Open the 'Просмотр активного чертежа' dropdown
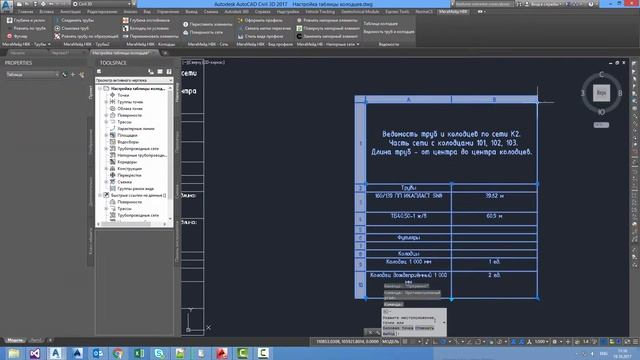Screen dimensions: 640x360 pos(134,80)
